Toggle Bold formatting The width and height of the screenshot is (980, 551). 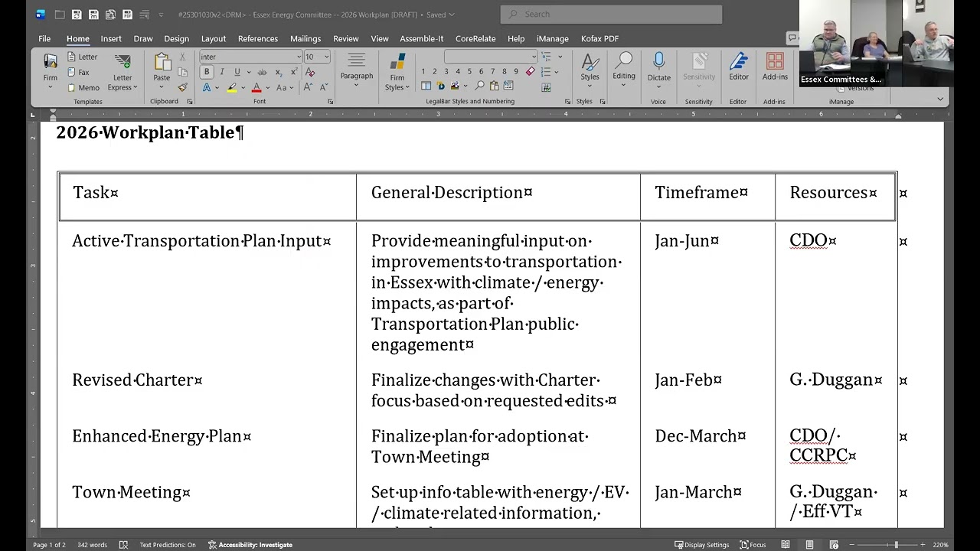pos(207,72)
